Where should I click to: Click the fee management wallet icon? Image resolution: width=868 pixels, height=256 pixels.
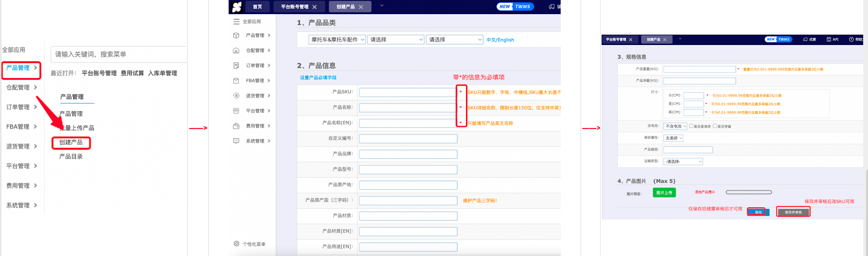click(236, 126)
